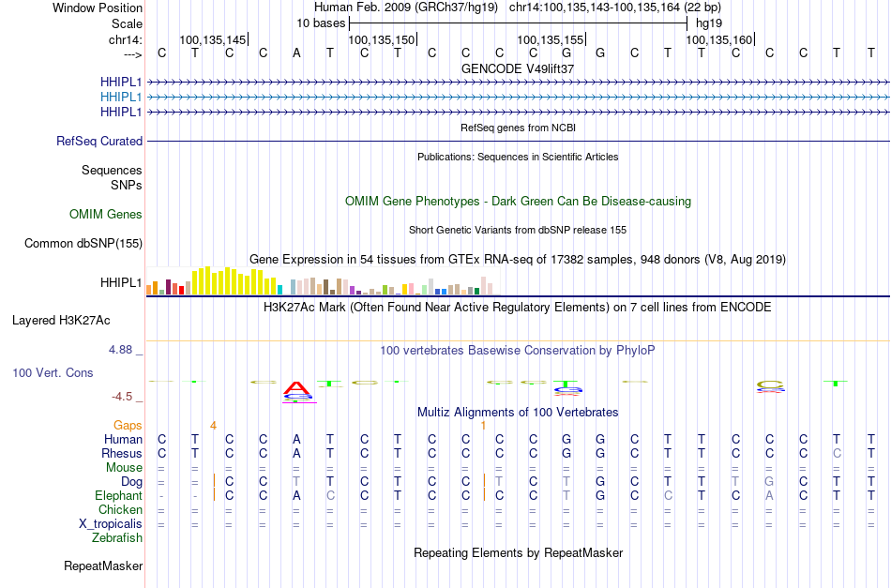Click the 'RefSeq Curated' track label
891x588 pixels.
(98, 141)
